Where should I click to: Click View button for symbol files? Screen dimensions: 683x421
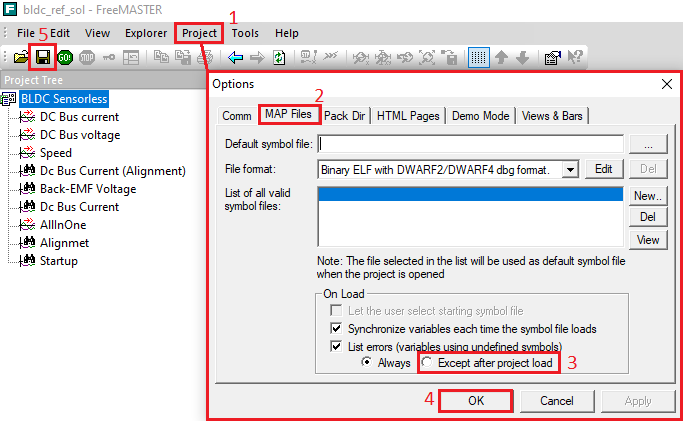(648, 240)
